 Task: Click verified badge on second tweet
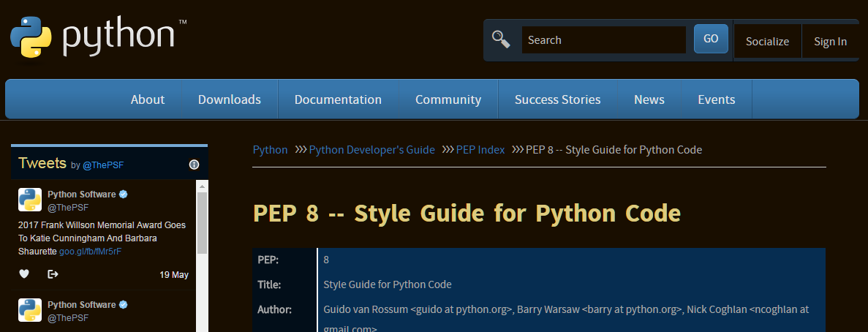pyautogui.click(x=124, y=305)
